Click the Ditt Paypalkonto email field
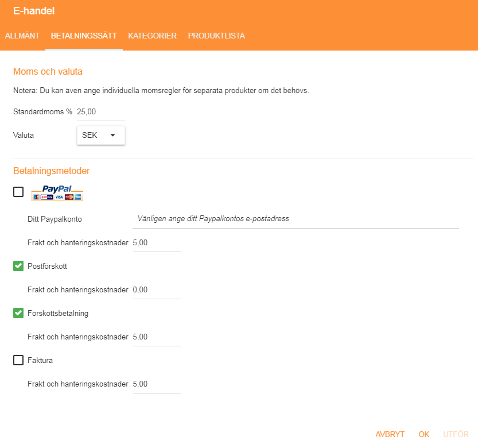 tap(296, 219)
